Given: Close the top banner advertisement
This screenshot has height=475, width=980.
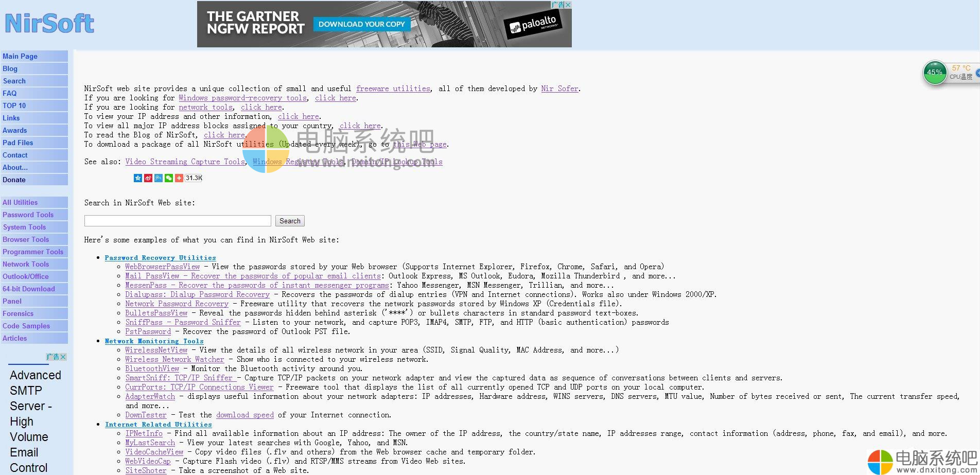Looking at the screenshot, I should [x=568, y=5].
